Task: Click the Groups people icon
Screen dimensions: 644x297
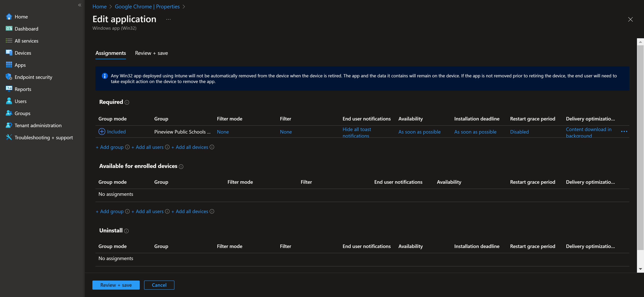Action: click(9, 113)
